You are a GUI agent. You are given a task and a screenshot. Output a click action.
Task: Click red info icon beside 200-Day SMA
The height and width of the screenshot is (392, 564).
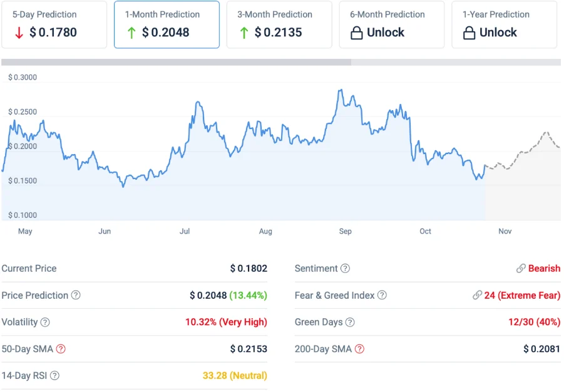coord(360,349)
